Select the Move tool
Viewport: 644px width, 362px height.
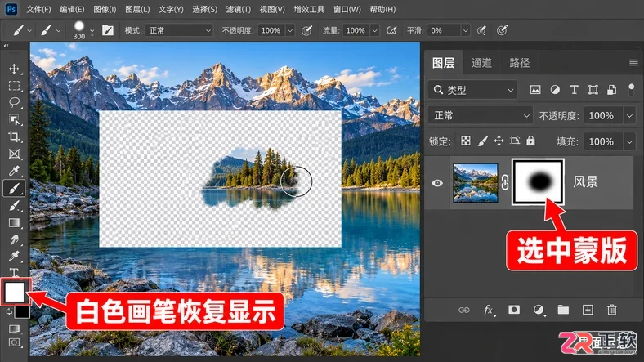(14, 69)
